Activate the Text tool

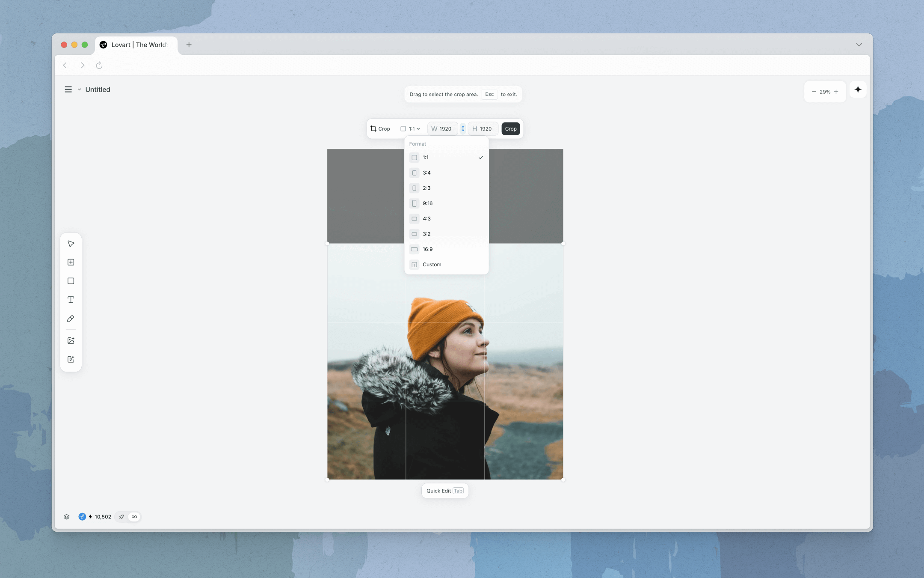[x=71, y=300]
